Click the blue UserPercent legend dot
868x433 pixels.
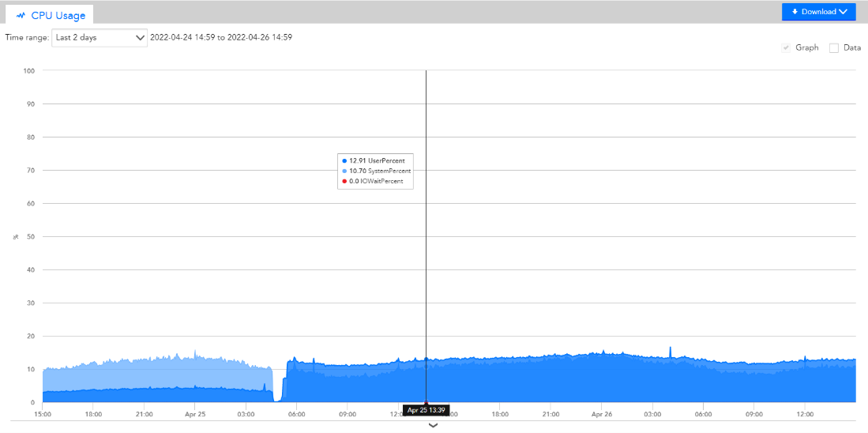click(344, 160)
